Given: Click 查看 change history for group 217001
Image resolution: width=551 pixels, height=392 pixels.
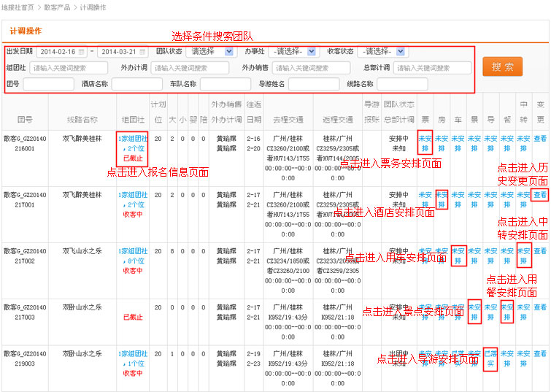Looking at the screenshot, I should [x=540, y=195].
